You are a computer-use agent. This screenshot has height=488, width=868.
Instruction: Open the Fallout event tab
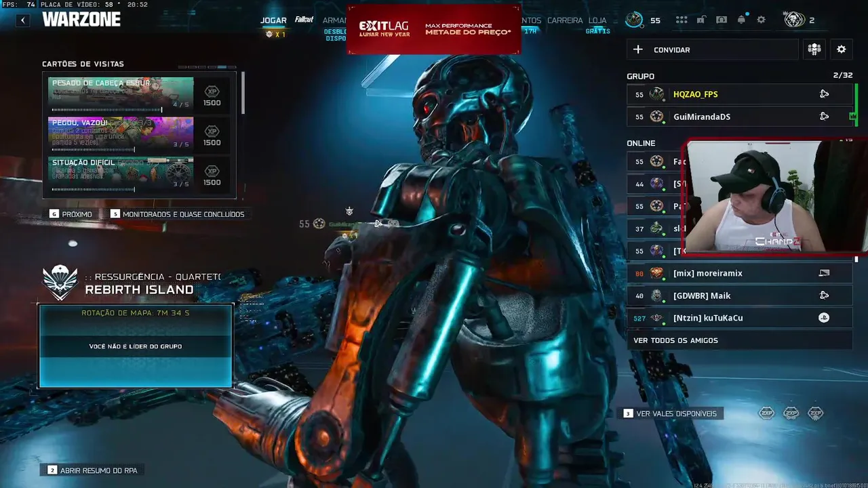click(x=304, y=20)
